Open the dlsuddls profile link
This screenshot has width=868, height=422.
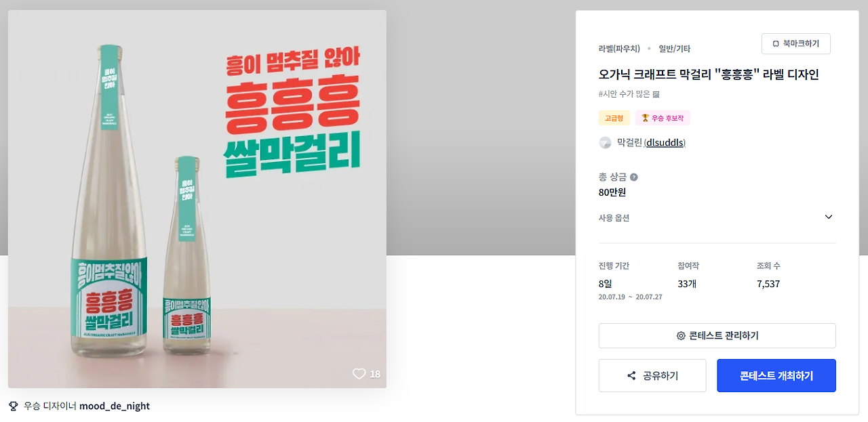[665, 143]
